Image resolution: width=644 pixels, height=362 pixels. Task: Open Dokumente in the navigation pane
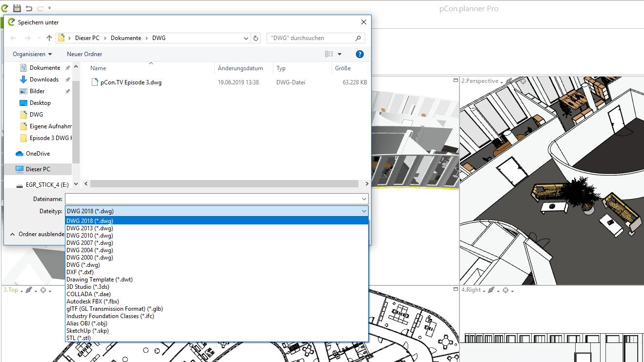[44, 68]
